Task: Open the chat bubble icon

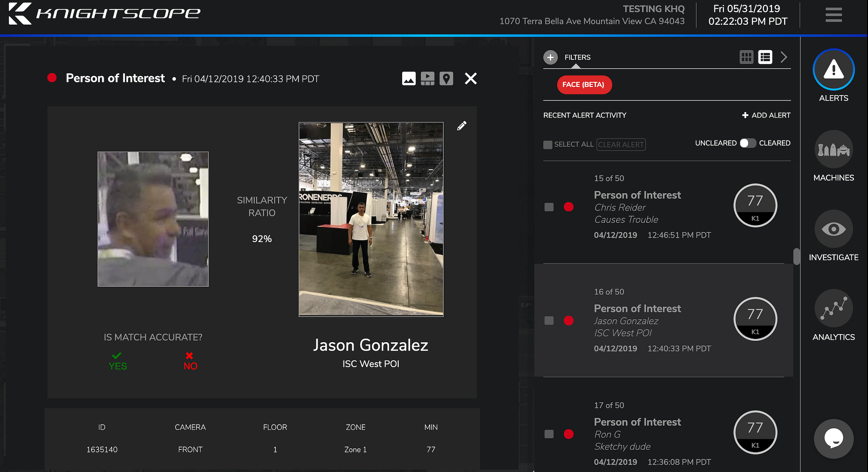Action: coord(833,438)
